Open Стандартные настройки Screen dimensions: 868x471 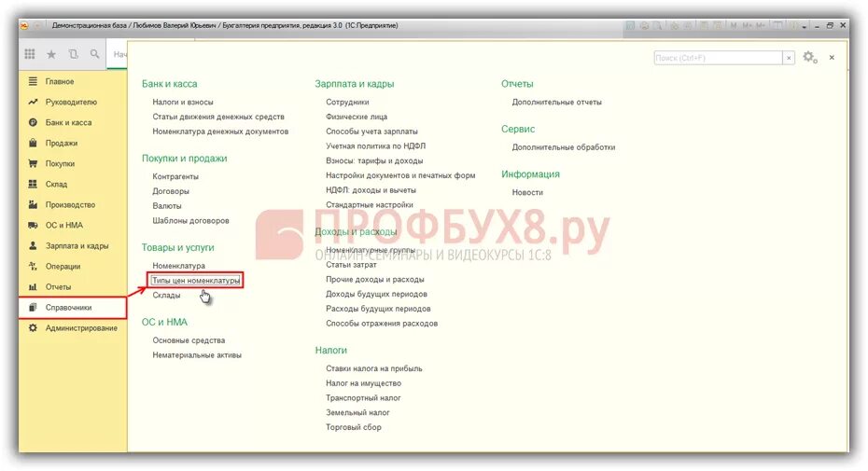click(370, 205)
